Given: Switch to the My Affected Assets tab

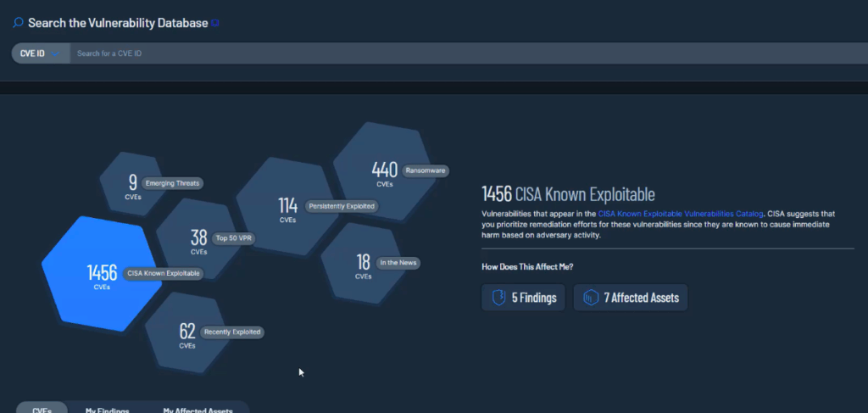Looking at the screenshot, I should 198,409.
